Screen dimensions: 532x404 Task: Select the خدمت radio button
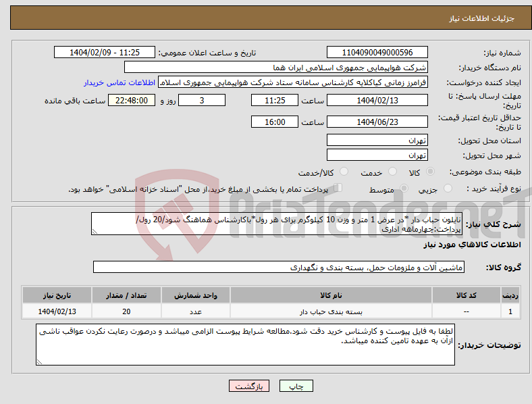pyautogui.click(x=392, y=172)
